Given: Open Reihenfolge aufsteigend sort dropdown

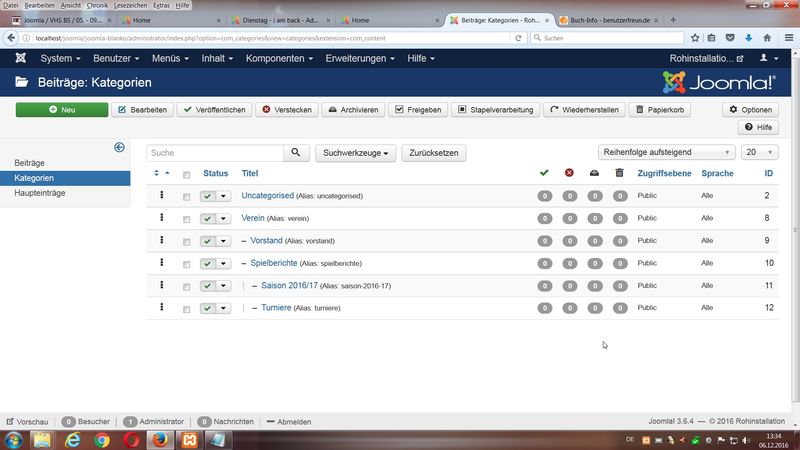Looking at the screenshot, I should tap(666, 152).
